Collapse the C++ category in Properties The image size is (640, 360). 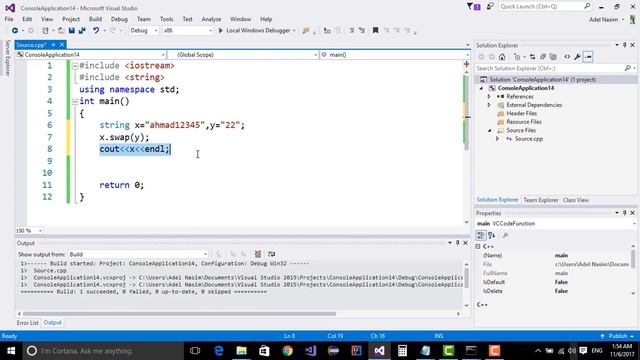click(478, 247)
